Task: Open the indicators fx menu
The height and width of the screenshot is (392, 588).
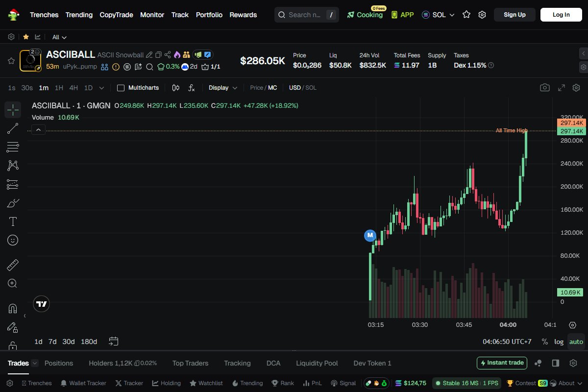Action: (x=192, y=88)
